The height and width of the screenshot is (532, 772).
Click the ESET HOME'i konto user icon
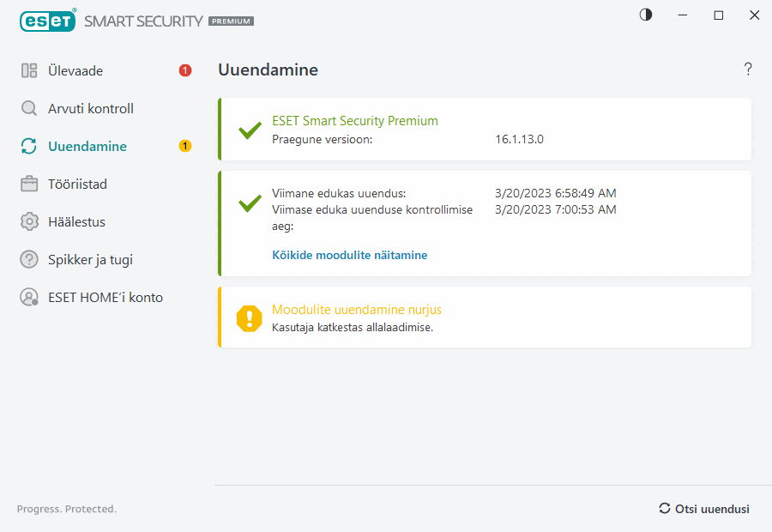29,298
